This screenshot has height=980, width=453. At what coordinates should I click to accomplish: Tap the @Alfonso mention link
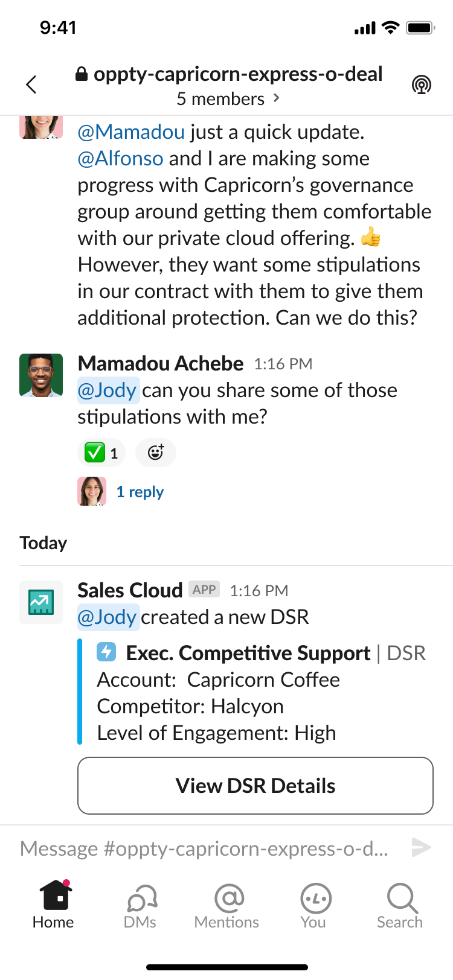121,158
